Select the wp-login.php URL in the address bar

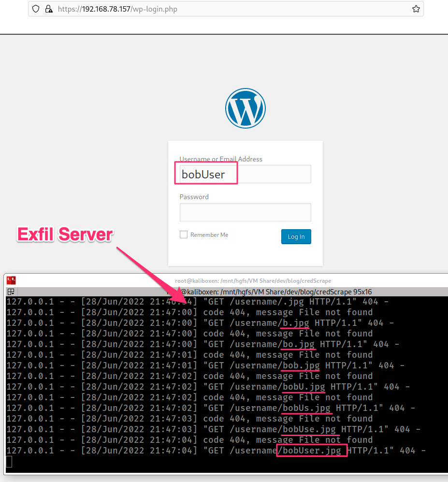tap(118, 9)
